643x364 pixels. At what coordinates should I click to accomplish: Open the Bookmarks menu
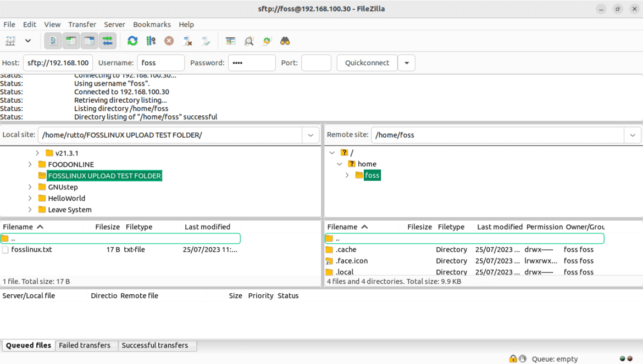tap(152, 25)
